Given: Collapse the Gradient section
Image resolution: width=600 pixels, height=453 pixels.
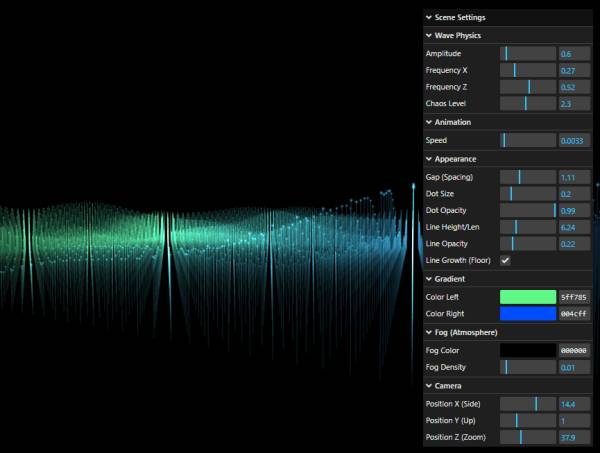Looking at the screenshot, I should click(x=451, y=279).
